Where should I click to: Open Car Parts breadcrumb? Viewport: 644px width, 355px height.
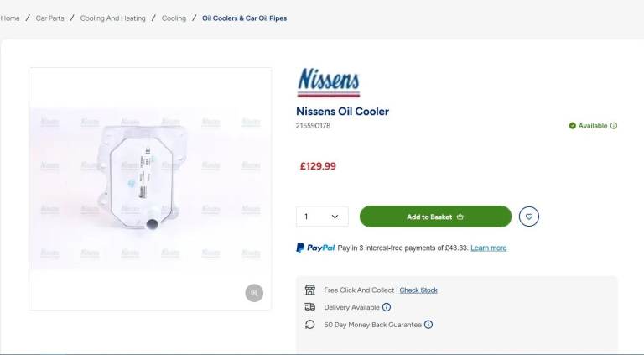(49, 18)
